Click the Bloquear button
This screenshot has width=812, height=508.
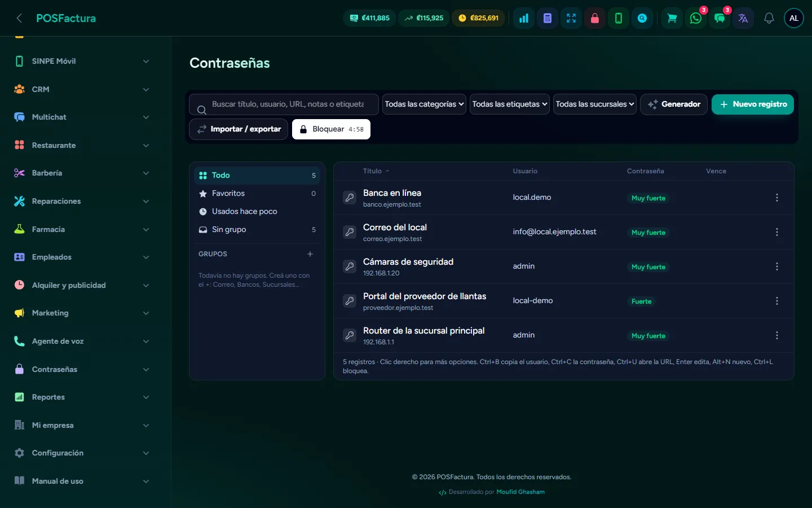pos(331,129)
